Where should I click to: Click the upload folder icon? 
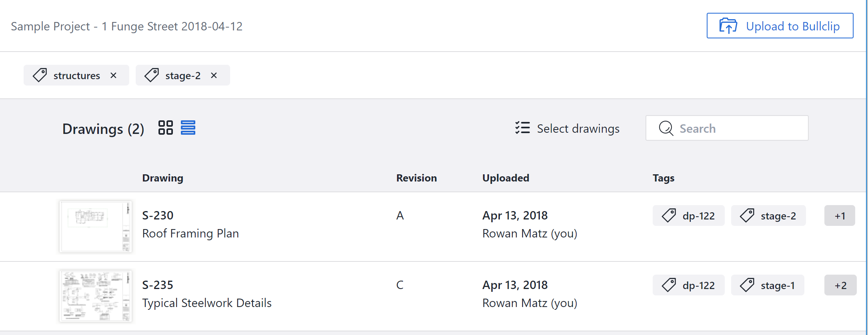(x=728, y=26)
